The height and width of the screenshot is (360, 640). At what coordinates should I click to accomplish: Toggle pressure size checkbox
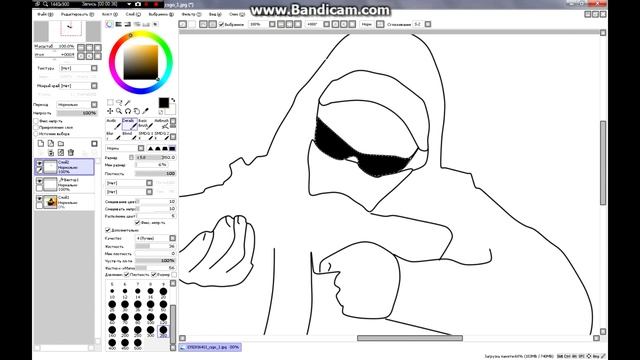click(154, 275)
